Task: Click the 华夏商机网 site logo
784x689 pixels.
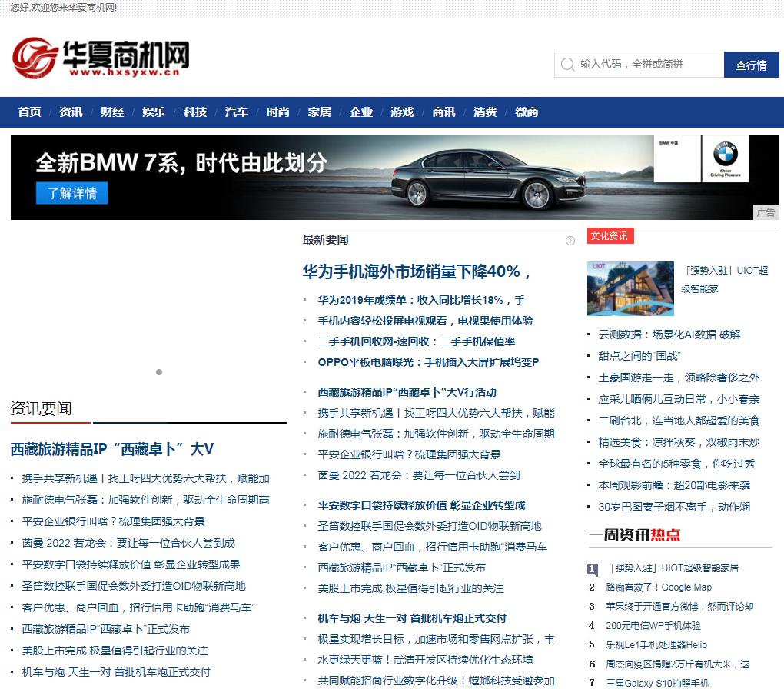Action: click(x=101, y=58)
